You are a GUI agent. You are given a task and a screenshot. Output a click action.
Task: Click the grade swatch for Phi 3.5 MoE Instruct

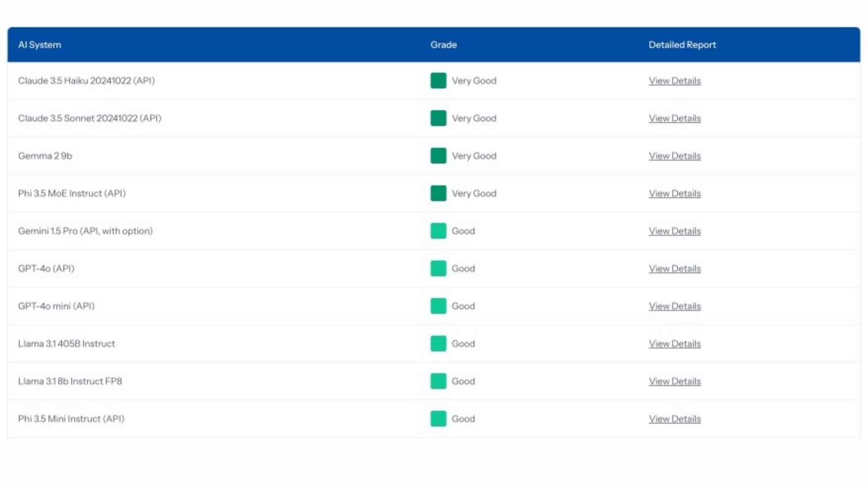pos(438,193)
